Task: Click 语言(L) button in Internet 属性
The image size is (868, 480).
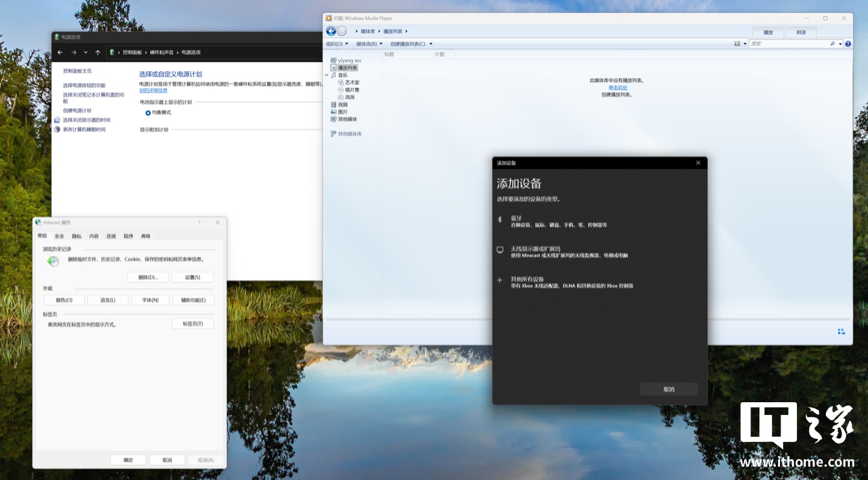Action: 108,300
